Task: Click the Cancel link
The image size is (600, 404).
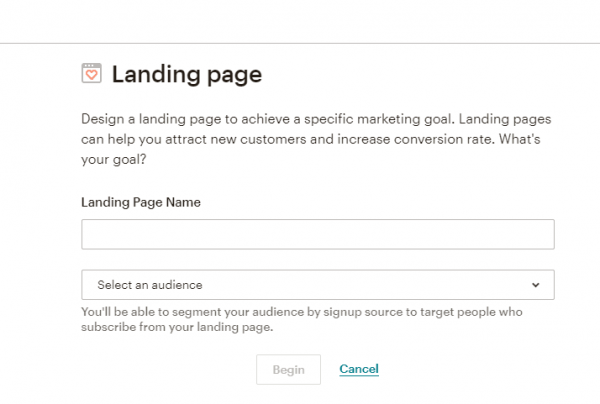Action: tap(359, 369)
